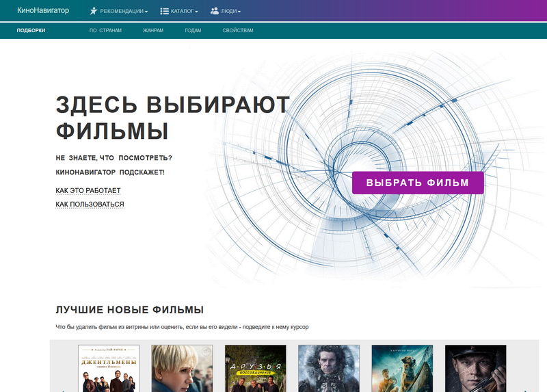Select the blonde woman movie poster
Screen dimensions: 547x392
coord(182,368)
